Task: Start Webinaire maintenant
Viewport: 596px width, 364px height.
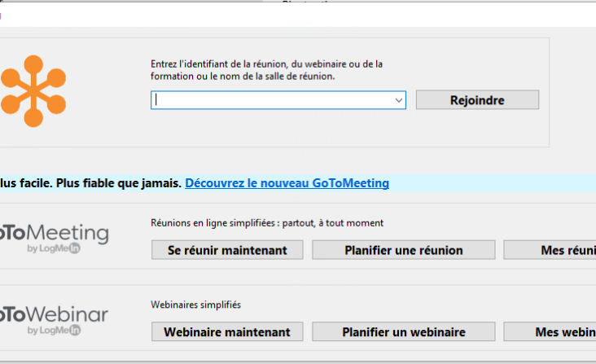Action: click(x=227, y=331)
